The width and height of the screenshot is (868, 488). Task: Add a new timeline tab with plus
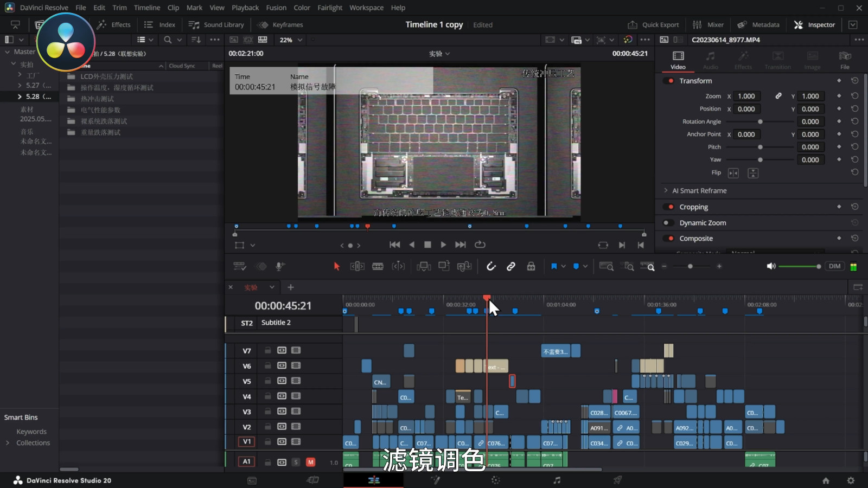pos(291,287)
